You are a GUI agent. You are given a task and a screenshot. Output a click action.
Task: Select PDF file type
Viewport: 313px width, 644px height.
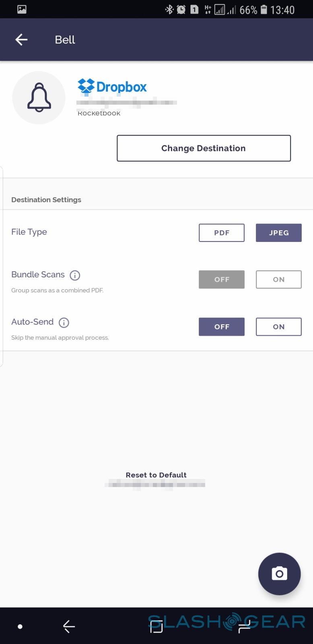(x=221, y=233)
